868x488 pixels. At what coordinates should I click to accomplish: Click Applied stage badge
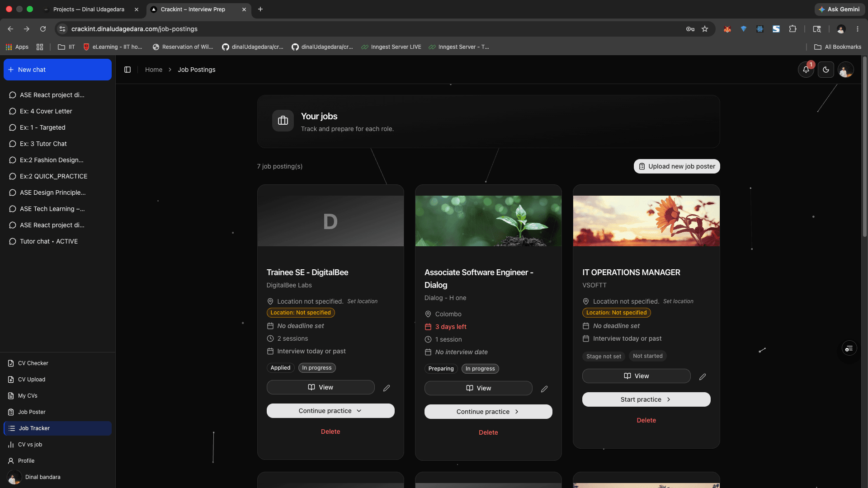pyautogui.click(x=280, y=368)
